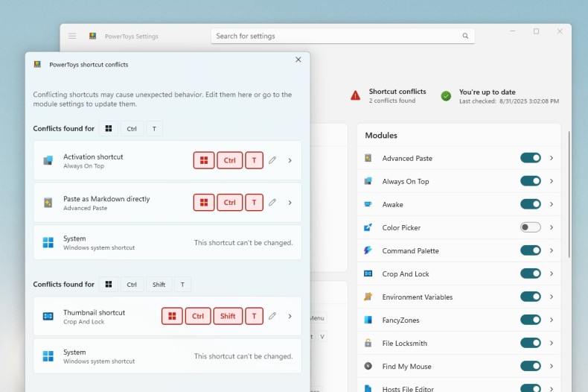Click the Hosts File Editor icon

[x=368, y=388]
